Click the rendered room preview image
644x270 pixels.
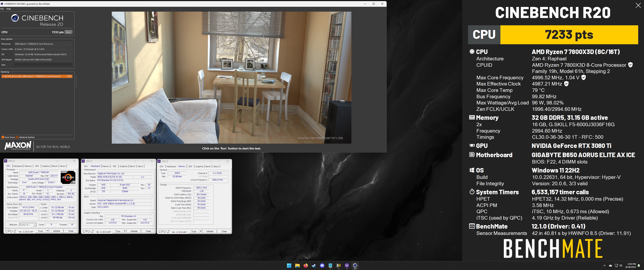[231, 77]
